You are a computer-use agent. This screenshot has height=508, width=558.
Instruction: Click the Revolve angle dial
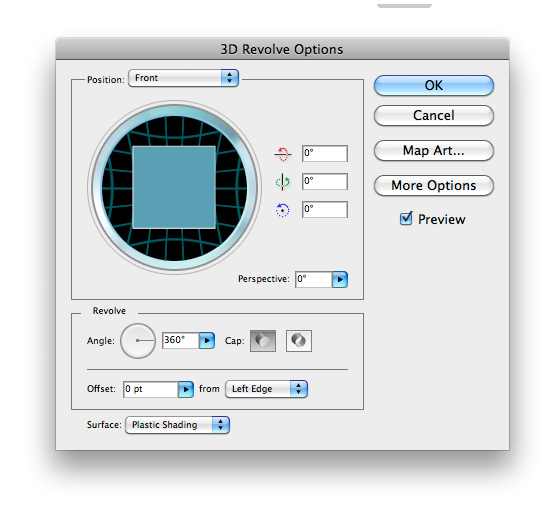coord(138,341)
